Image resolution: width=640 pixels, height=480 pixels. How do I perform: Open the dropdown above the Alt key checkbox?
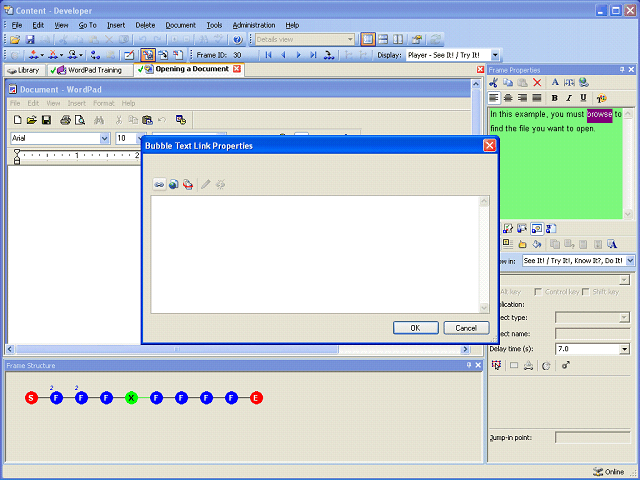tap(624, 280)
